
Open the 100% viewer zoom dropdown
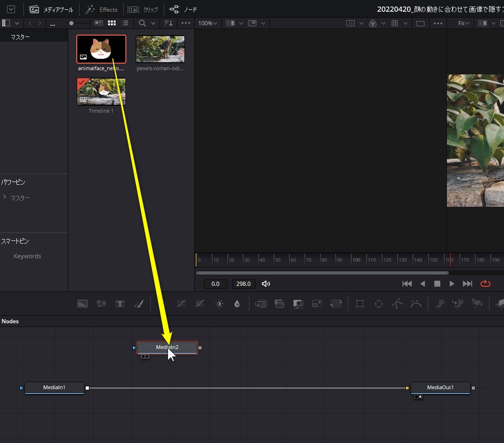(x=208, y=23)
